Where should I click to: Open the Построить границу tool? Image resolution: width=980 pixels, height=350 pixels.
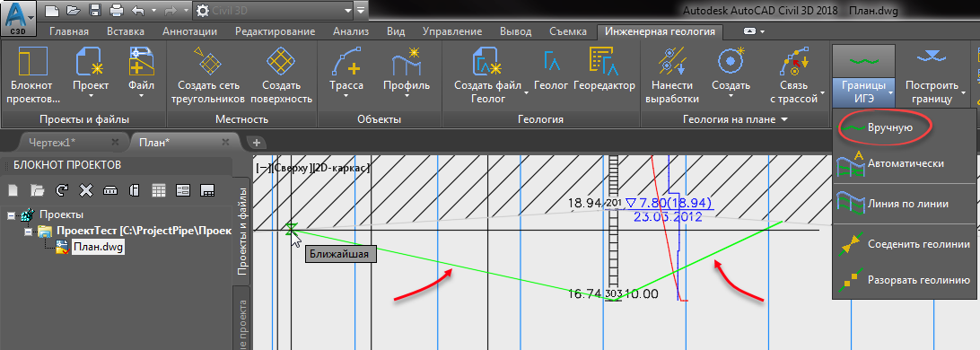932,75
